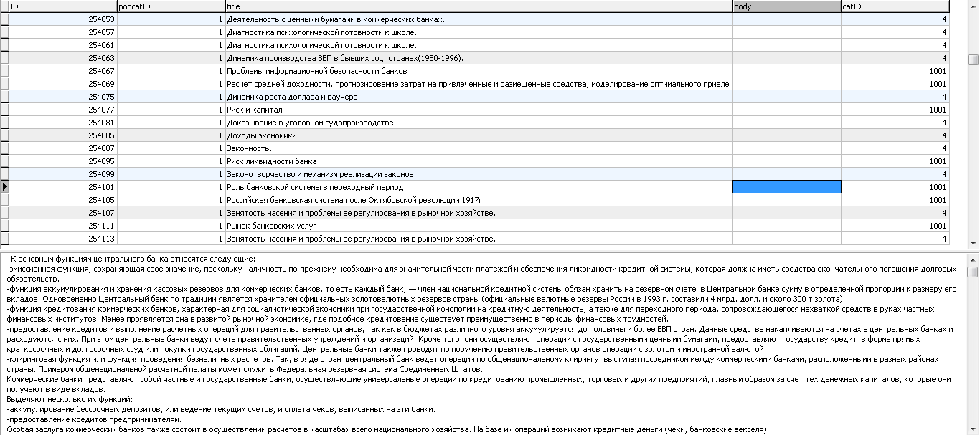This screenshot has height=435, width=980.
Task: Click the ID column header
Action: pos(62,6)
